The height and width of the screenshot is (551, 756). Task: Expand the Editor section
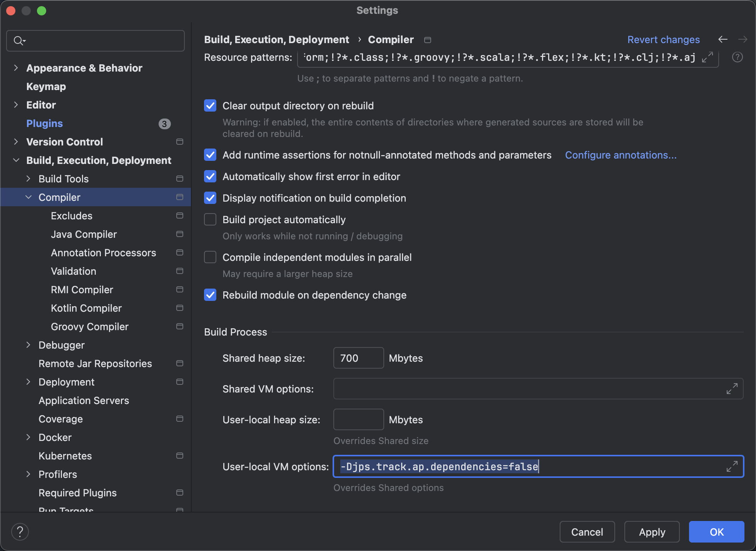(16, 105)
